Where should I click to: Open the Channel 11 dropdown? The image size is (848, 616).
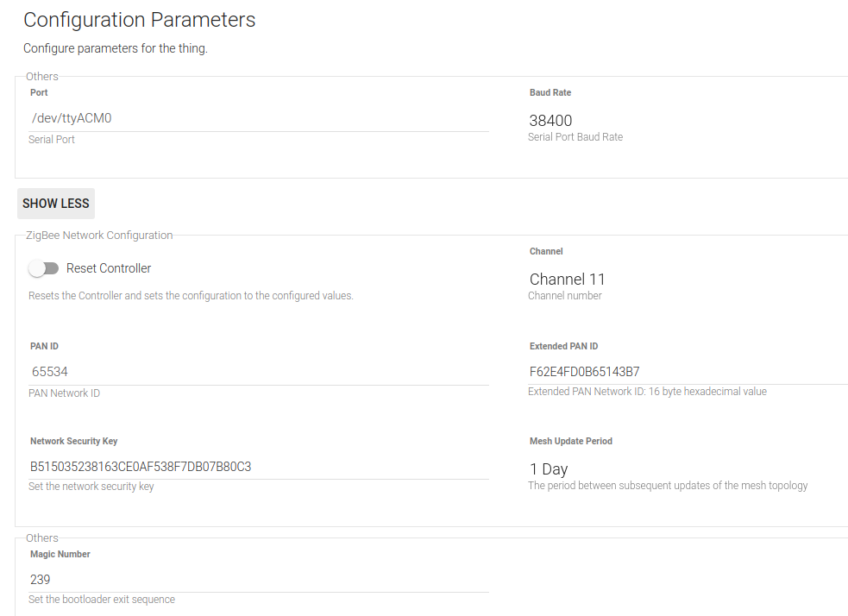pyautogui.click(x=686, y=279)
